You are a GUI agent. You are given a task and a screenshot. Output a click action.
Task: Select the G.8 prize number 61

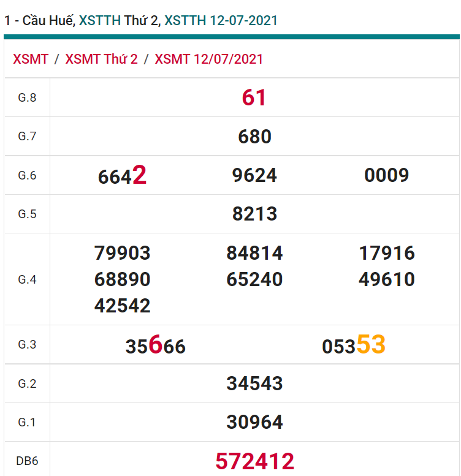coord(254,97)
